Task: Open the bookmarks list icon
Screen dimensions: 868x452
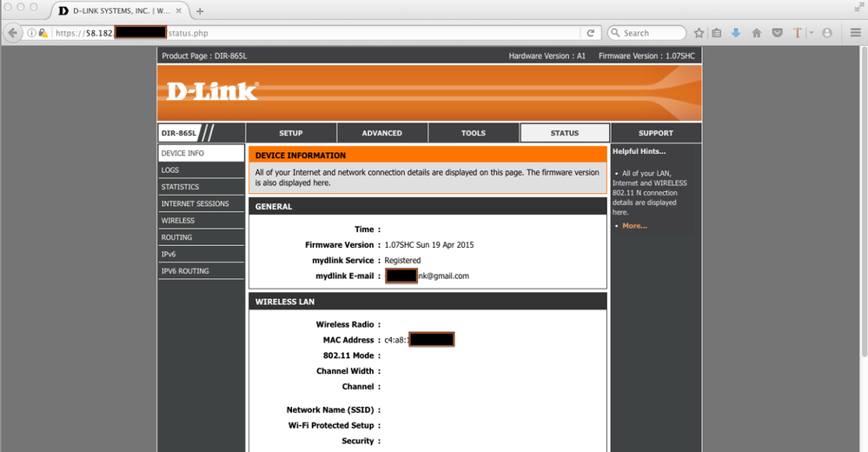Action: 716,33
